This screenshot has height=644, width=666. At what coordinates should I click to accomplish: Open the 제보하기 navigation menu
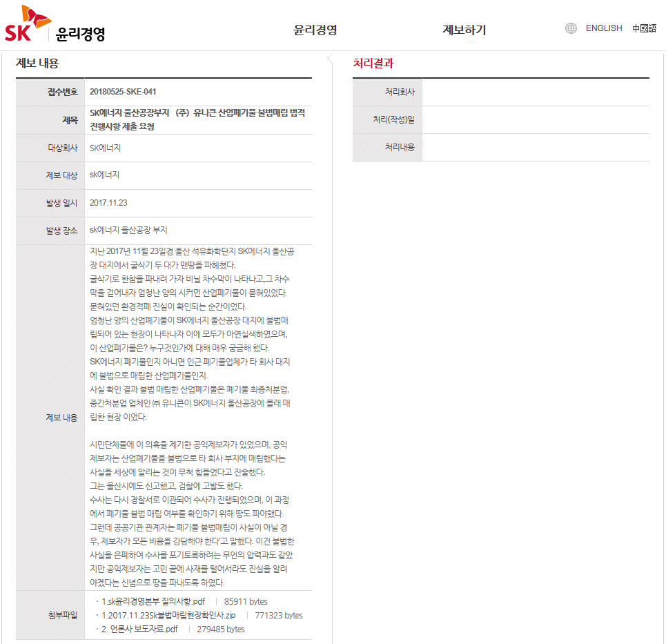[x=464, y=30]
